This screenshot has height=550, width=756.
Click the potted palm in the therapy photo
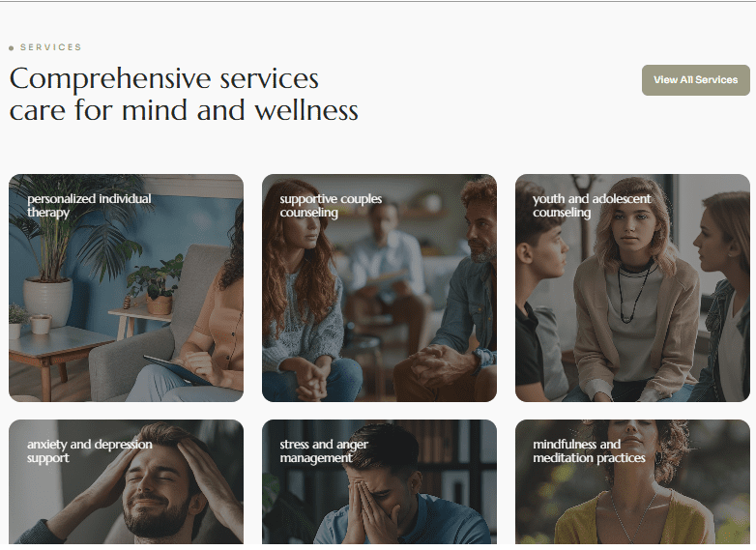[x=53, y=250]
